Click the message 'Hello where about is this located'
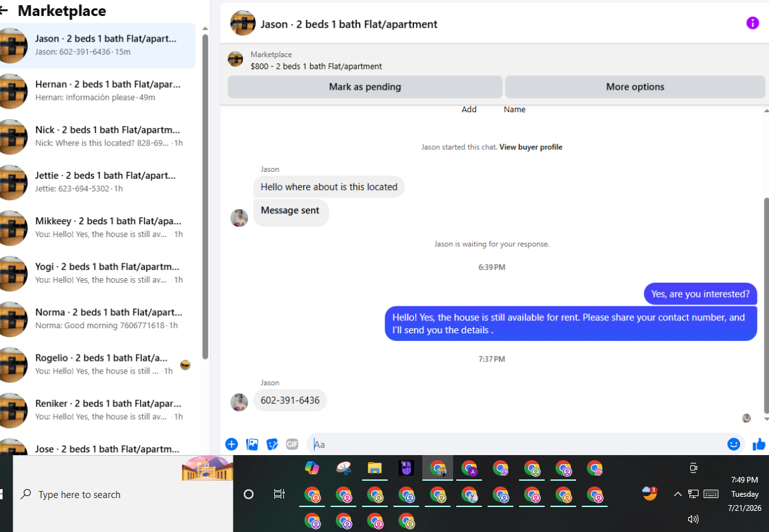 coord(329,187)
